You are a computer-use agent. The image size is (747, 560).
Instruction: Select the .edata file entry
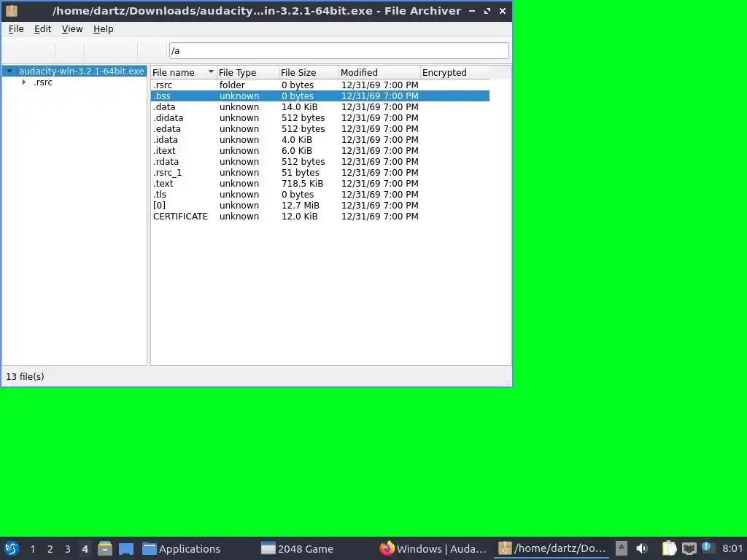click(320, 128)
